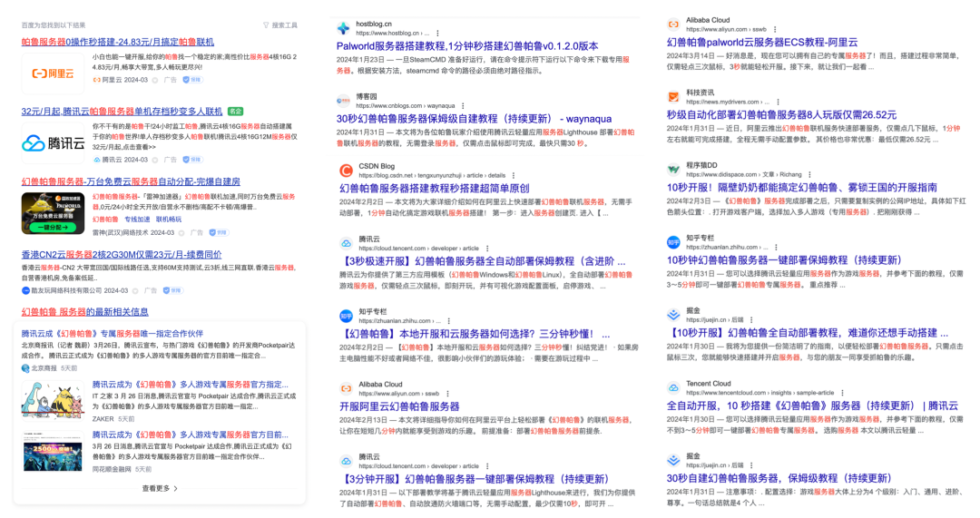Open 30秒自建幻兽帕鲁服务器,保姆级教程 result
The height and width of the screenshot is (518, 980).
click(x=779, y=479)
